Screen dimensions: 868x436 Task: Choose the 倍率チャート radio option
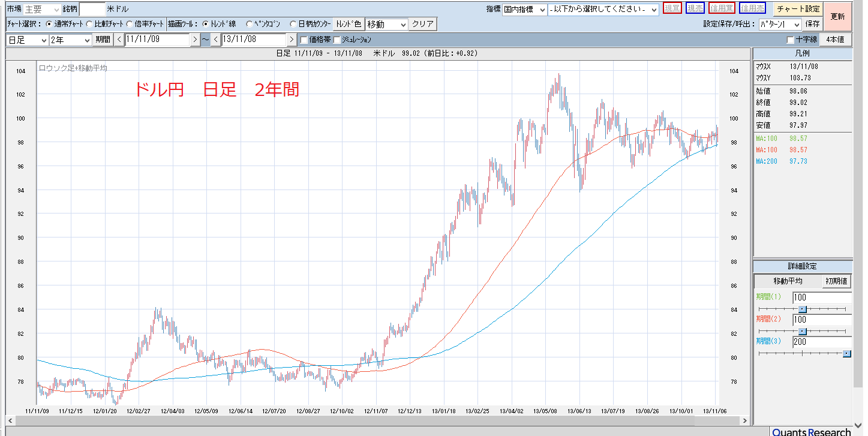[130, 25]
